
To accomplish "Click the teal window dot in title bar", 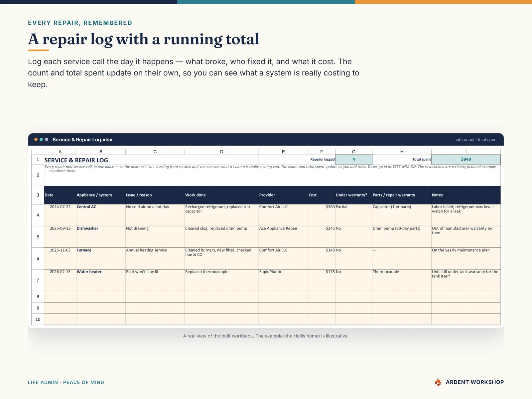I will [41, 139].
